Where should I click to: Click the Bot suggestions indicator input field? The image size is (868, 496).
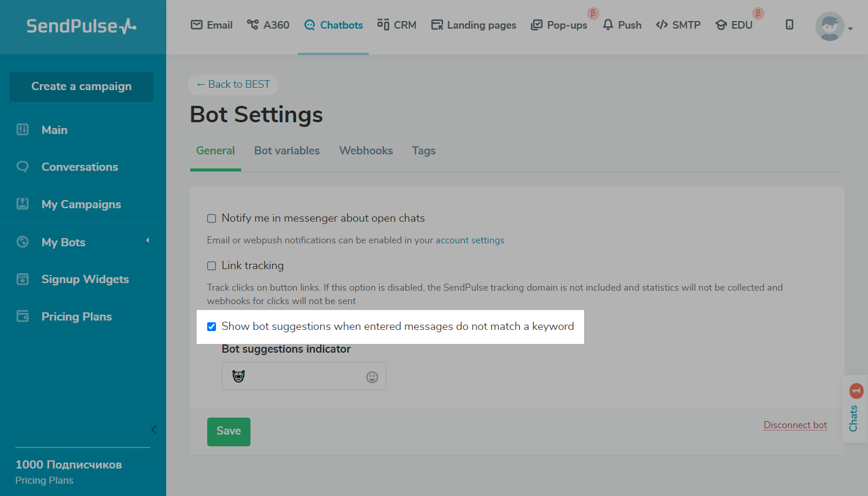[x=299, y=377]
